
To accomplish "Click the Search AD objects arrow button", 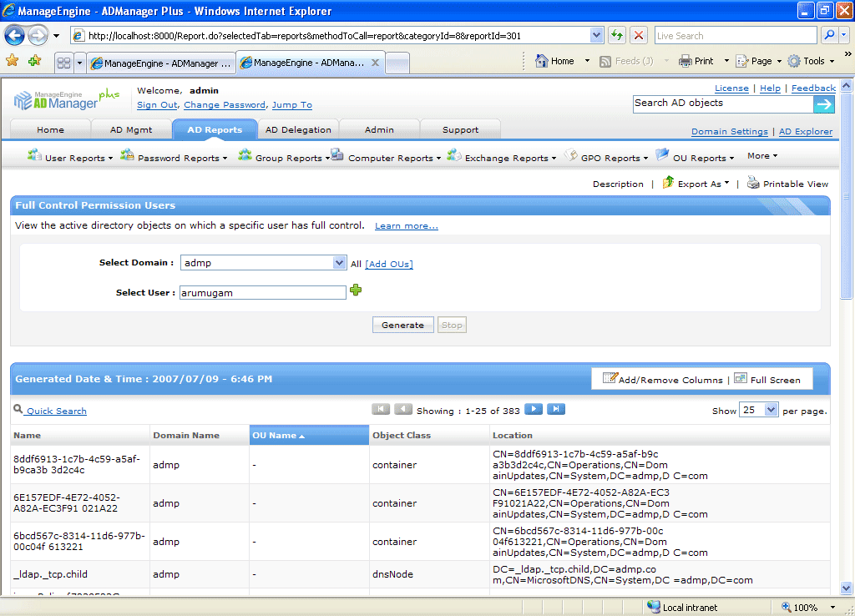I will 824,104.
